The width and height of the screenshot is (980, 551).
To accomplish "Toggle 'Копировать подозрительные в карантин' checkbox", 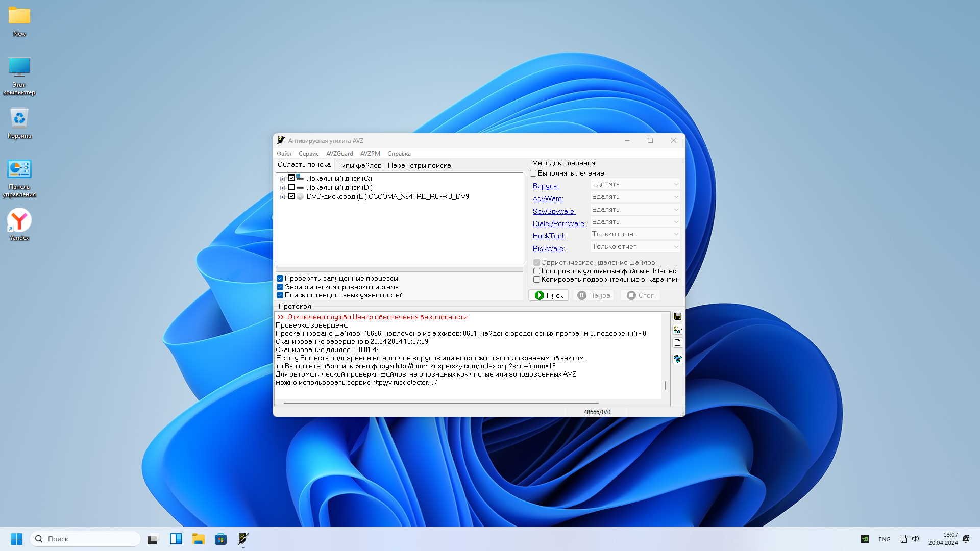I will [x=536, y=280].
